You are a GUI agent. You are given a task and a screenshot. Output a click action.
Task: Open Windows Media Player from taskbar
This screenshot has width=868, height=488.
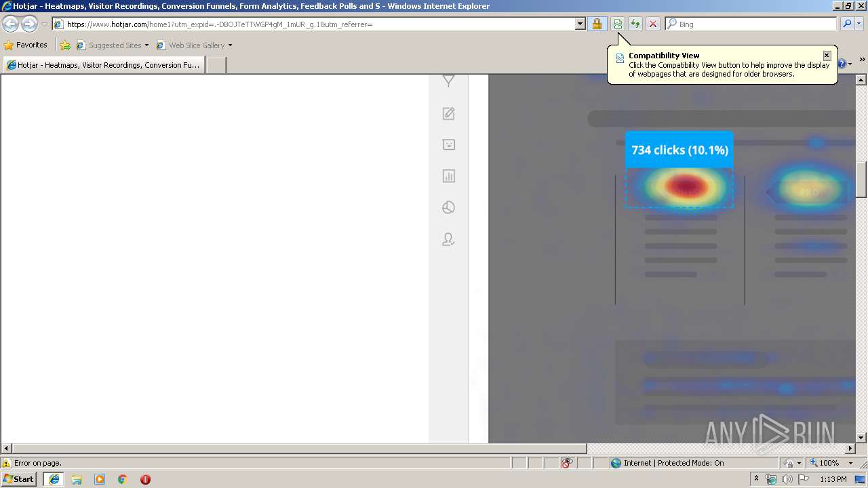coord(100,479)
